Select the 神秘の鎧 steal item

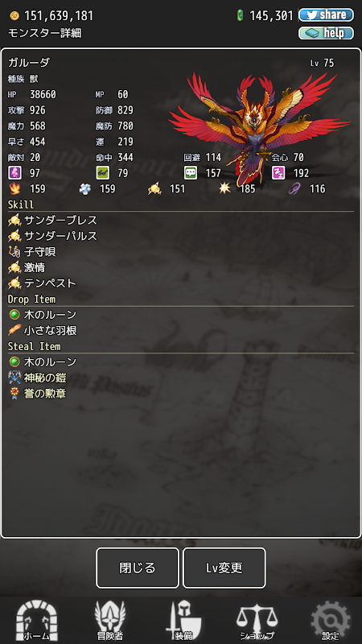coord(37,378)
